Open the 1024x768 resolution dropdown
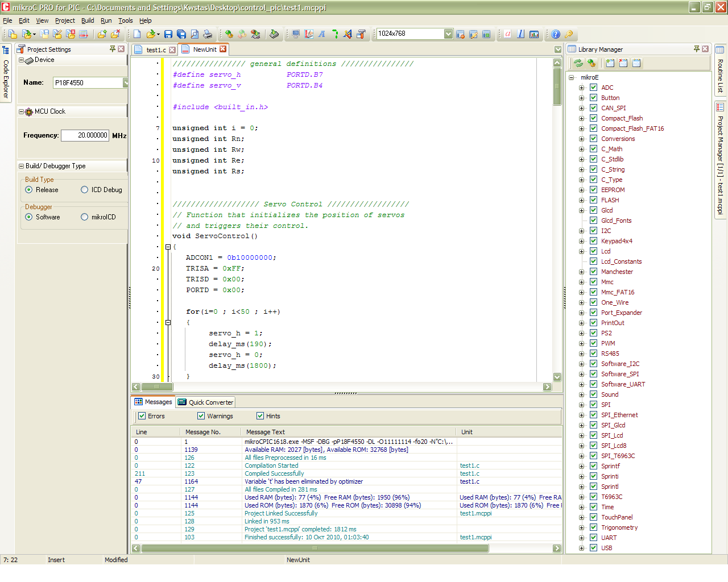The image size is (728, 582). 448,34
